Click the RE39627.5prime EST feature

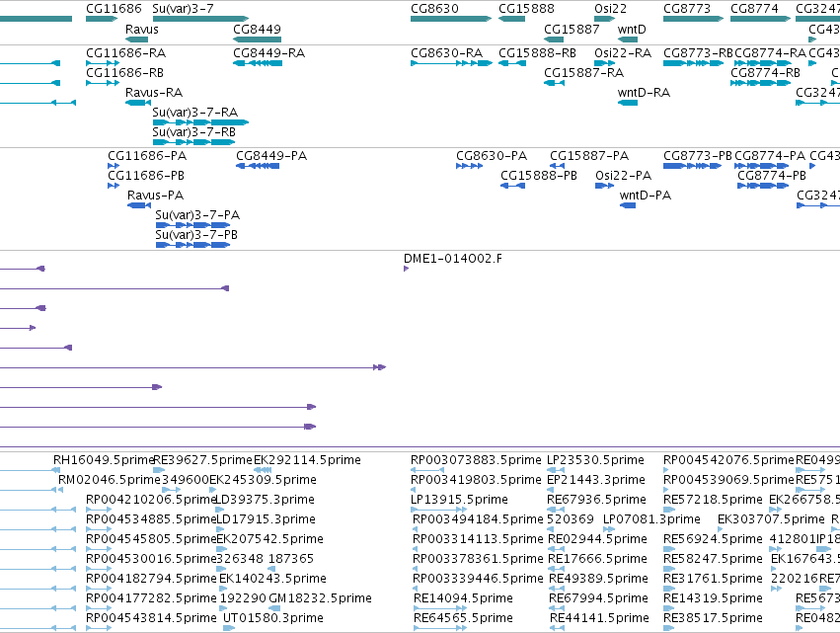click(x=159, y=470)
